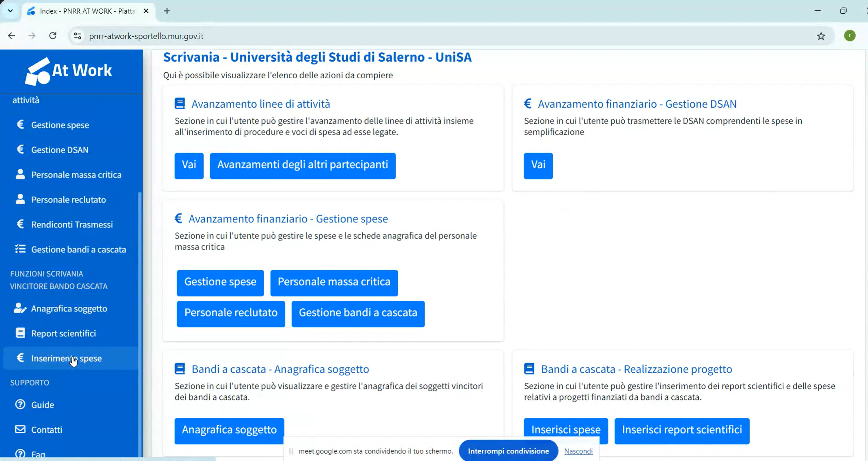
Task: Click Vai in Avanzamento linee di attività card
Action: coord(189,165)
